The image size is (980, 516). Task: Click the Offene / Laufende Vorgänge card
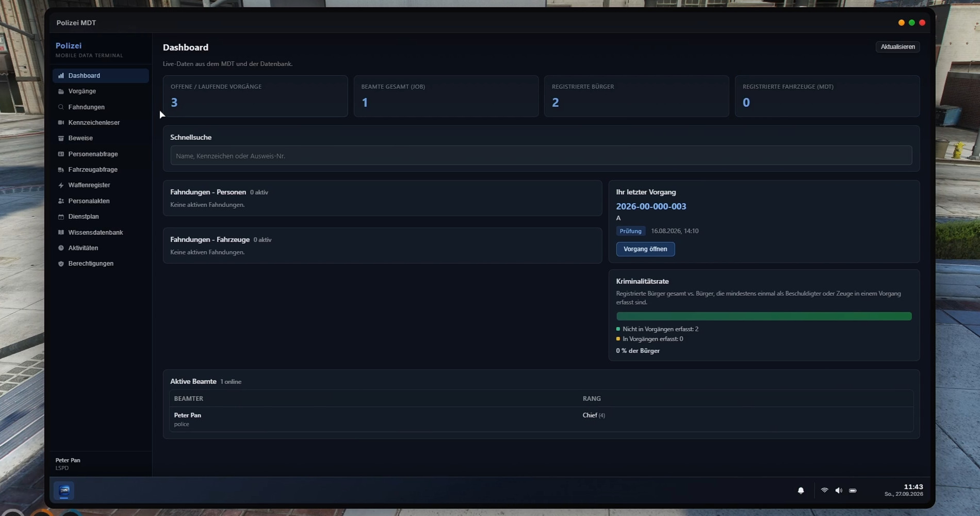pos(255,96)
